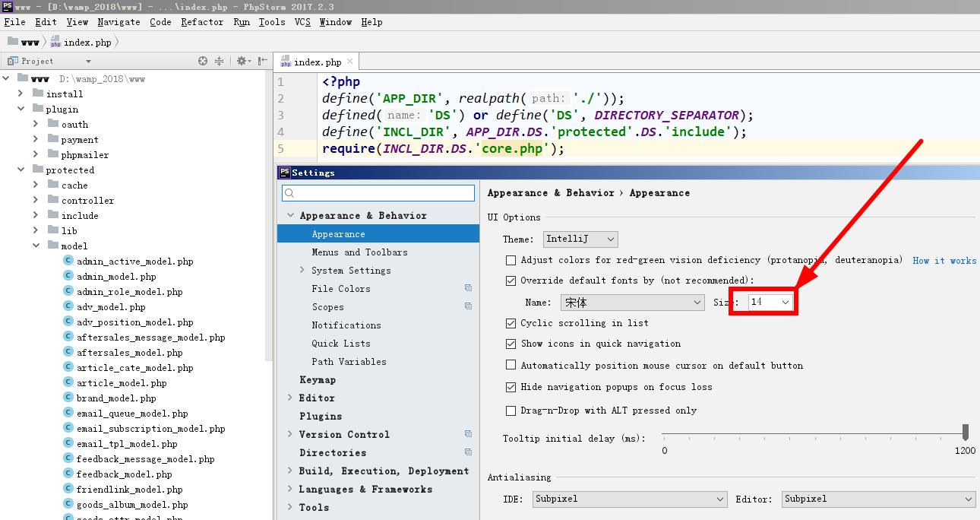Click class icon beside email_queue_model.php
Viewport: 980px width, 520px height.
pyautogui.click(x=68, y=413)
